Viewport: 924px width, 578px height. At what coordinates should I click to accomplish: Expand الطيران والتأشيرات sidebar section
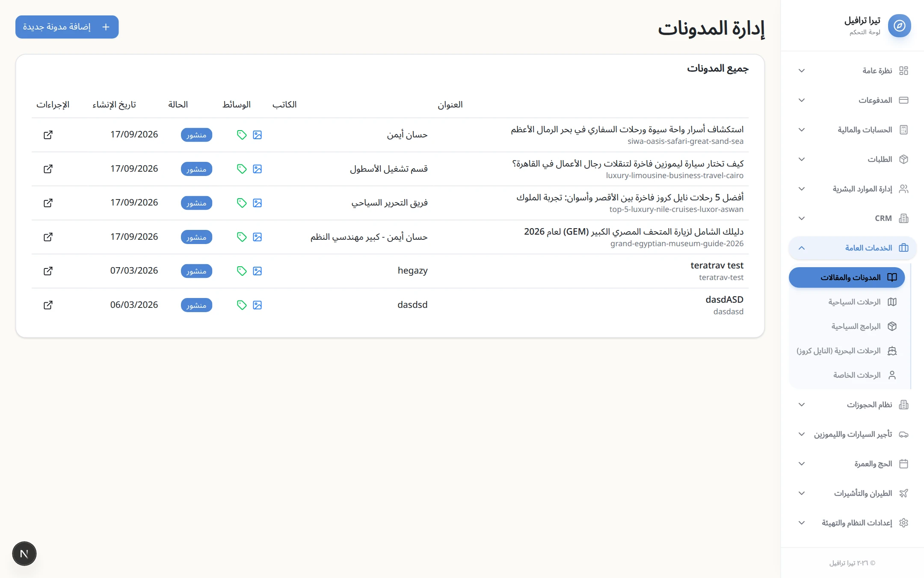(x=853, y=493)
